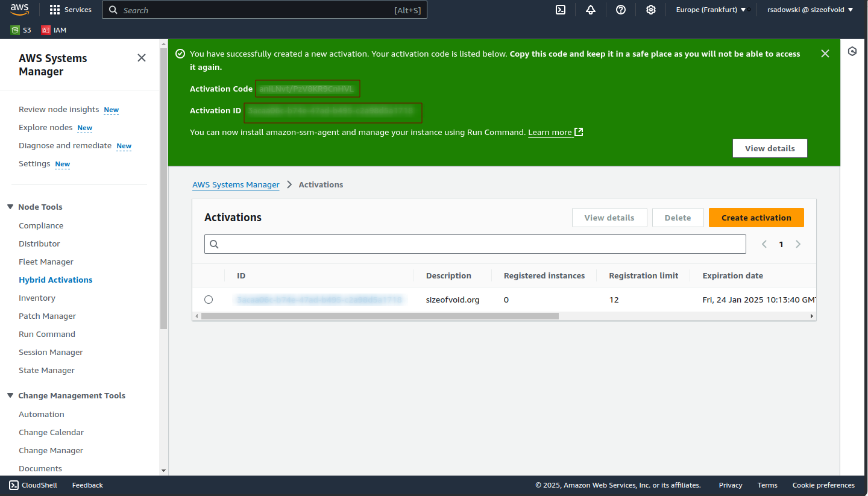
Task: Open the S3 shortcut in favorites bar
Action: pos(21,30)
